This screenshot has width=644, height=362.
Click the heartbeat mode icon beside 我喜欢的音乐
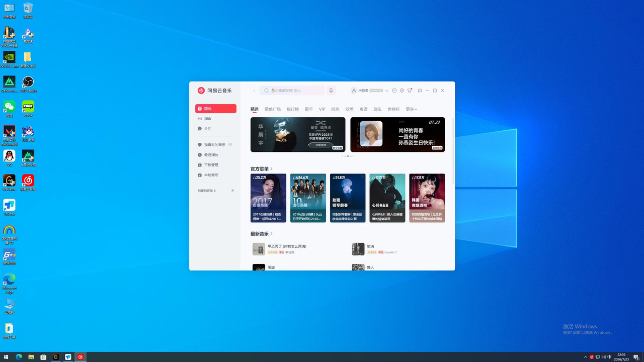[230, 145]
